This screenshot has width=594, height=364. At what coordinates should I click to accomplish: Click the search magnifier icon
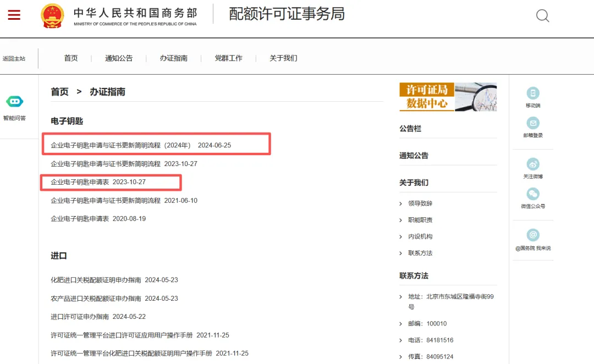[542, 16]
